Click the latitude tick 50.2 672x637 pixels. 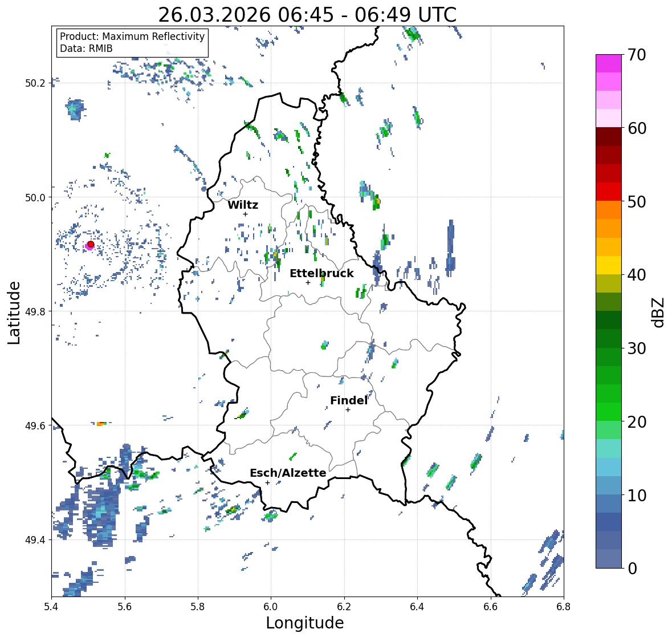pyautogui.click(x=35, y=83)
